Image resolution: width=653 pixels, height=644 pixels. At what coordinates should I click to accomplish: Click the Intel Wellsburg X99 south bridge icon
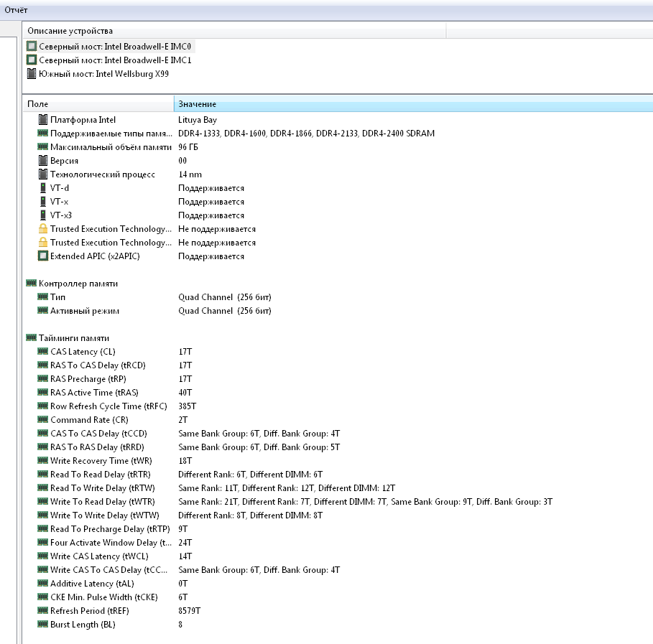[x=32, y=74]
